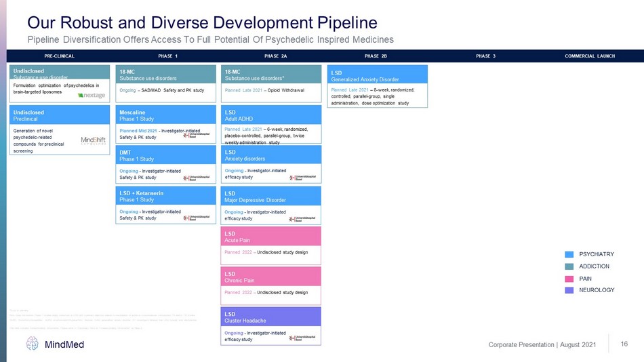644x362 pixels.
Task: Click the Pain pink legend swatch
Action: pos(569,279)
